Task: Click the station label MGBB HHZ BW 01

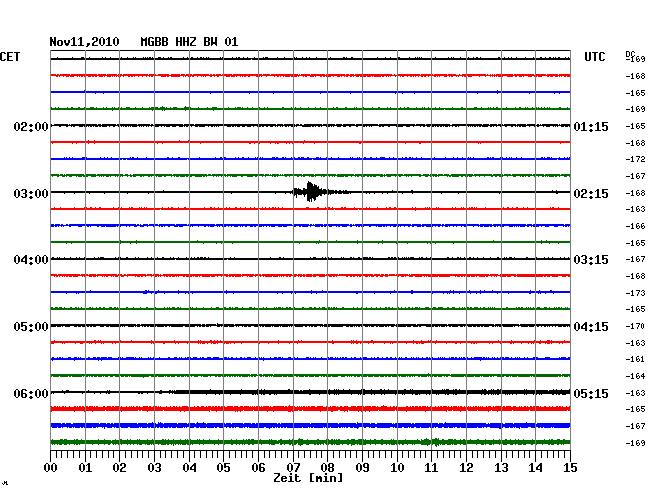Action: pyautogui.click(x=189, y=42)
